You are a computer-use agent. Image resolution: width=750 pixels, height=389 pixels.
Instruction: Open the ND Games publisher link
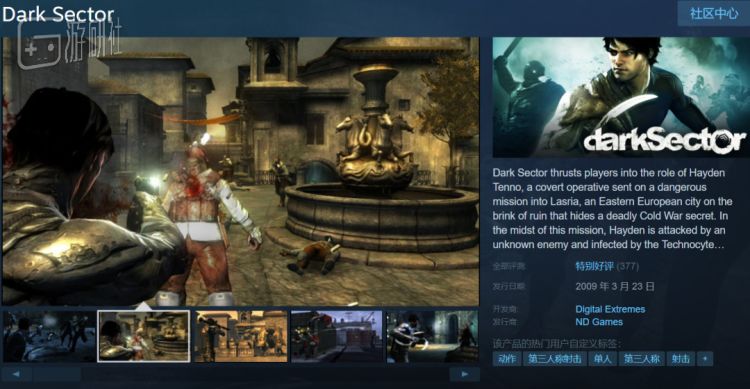(x=599, y=322)
